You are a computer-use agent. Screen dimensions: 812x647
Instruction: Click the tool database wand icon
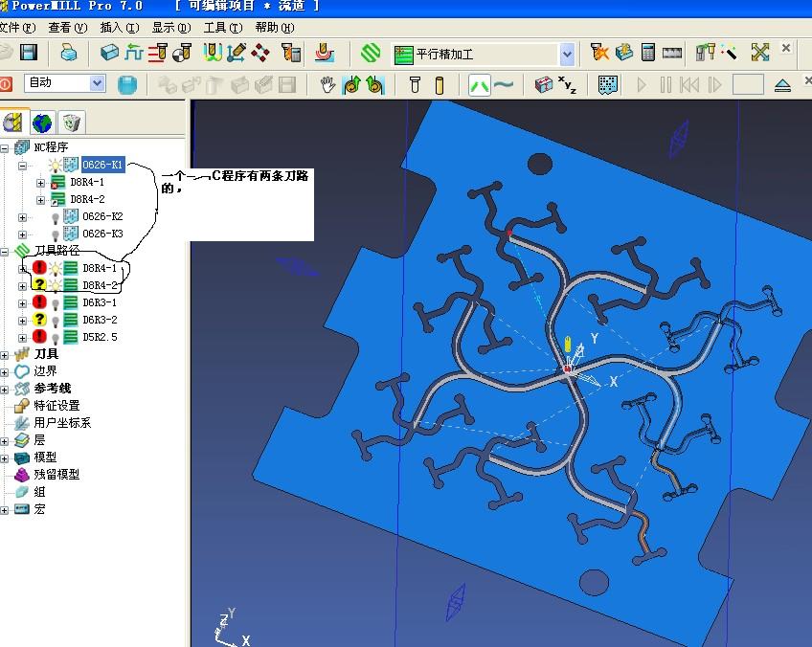point(729,52)
